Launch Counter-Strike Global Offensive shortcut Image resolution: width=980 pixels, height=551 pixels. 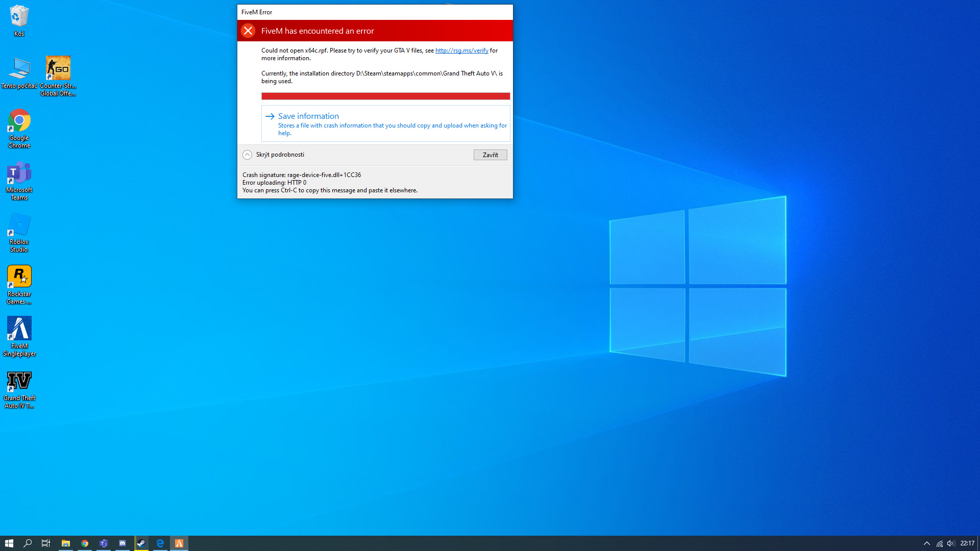tap(58, 76)
